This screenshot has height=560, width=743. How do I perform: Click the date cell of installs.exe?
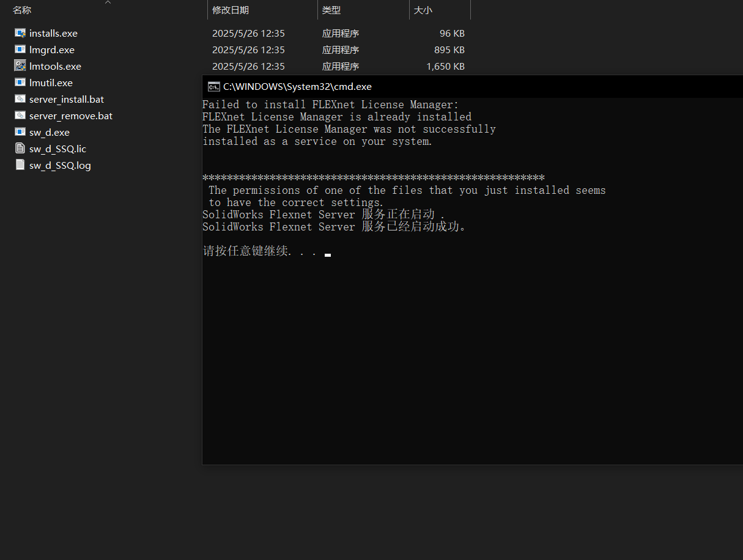(248, 33)
